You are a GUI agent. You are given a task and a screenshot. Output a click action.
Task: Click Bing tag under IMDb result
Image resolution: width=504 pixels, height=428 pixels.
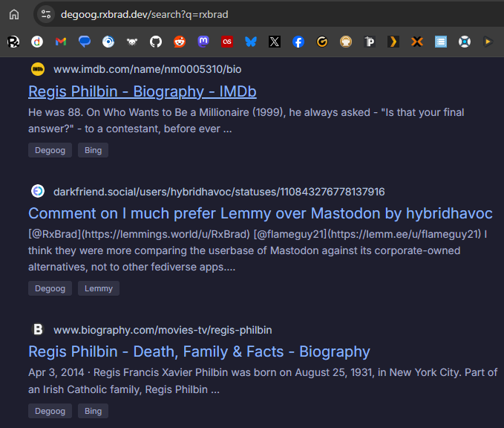coord(94,150)
